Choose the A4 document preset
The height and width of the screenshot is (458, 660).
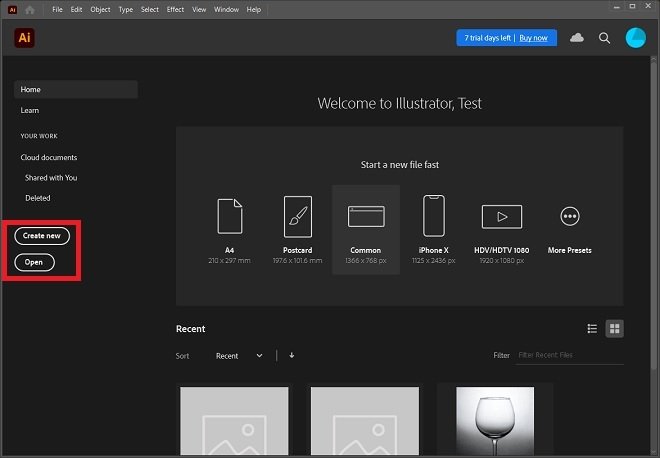coord(229,230)
